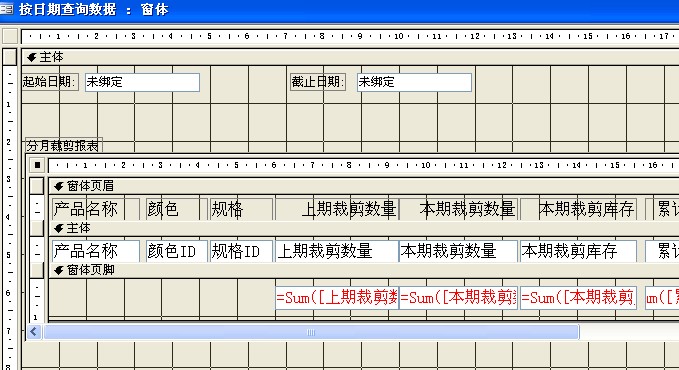This screenshot has height=370, width=679.
Task: Select the 分月裁剪报表 subform label
Action: coord(63,146)
